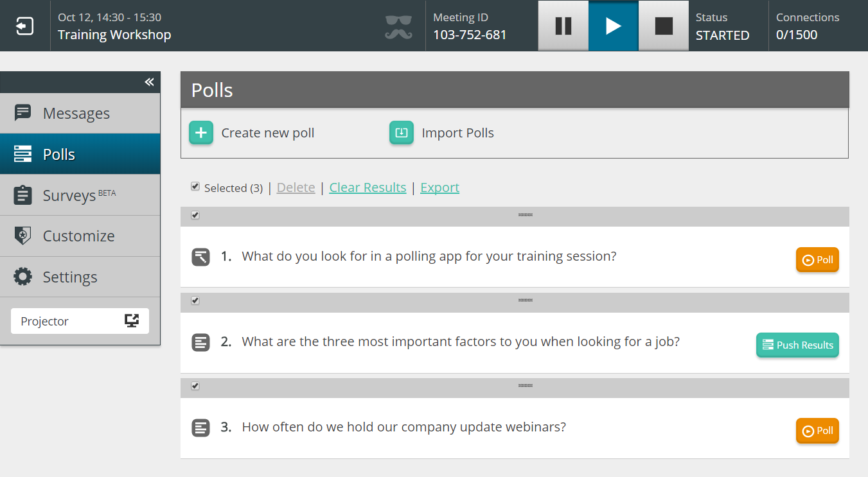Click the pinned poll icon beside question 1
Viewport: 868px width, 477px height.
click(200, 256)
